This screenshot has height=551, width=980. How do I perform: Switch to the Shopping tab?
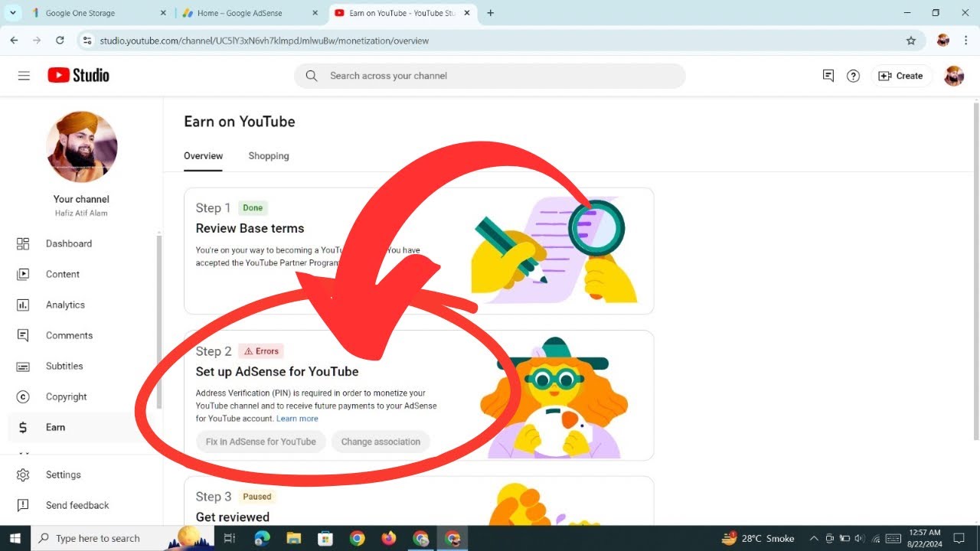tap(269, 156)
